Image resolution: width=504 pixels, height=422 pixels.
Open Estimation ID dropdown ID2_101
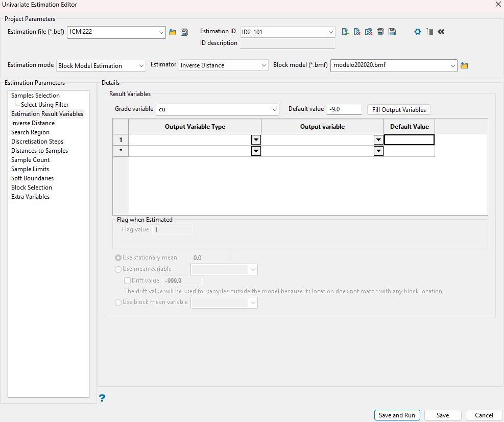point(330,32)
